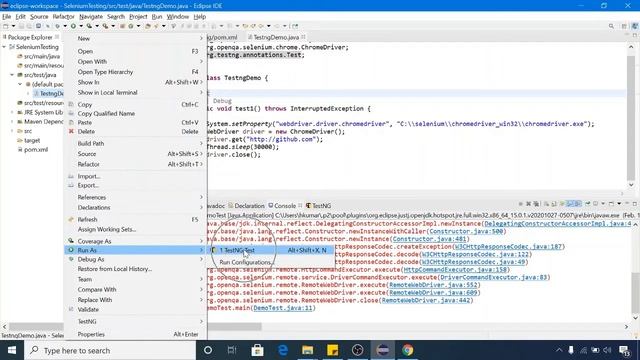The image size is (640, 360).
Task: Open the New toolbar icon's dropdown arrow
Action: click(13, 26)
